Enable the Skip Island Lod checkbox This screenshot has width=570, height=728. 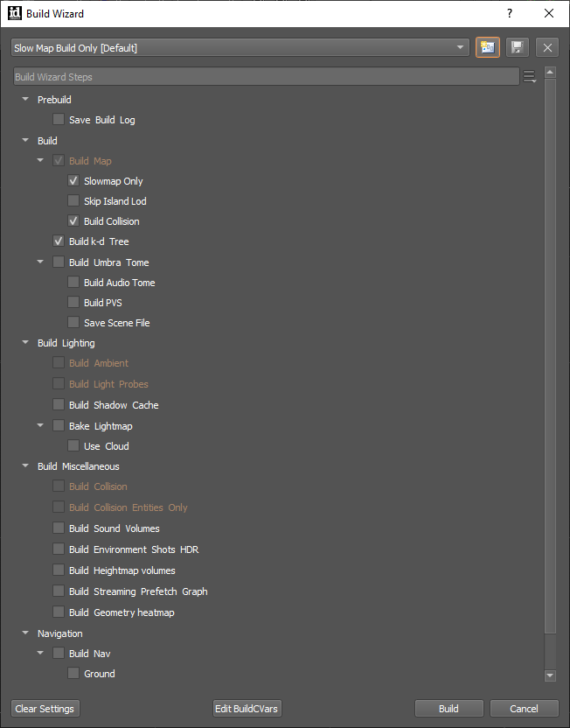[x=73, y=200]
